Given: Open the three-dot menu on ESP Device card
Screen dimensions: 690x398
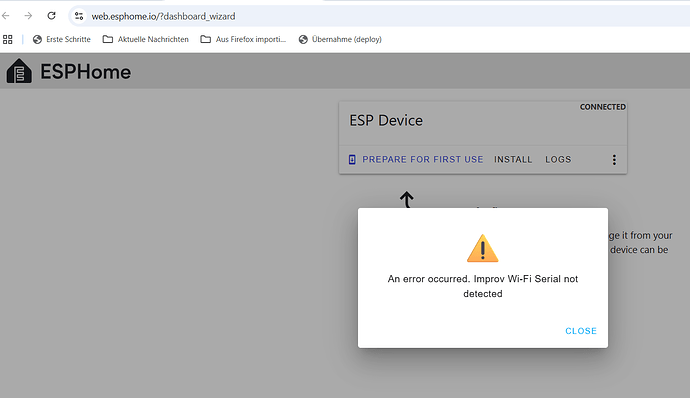Looking at the screenshot, I should (614, 159).
